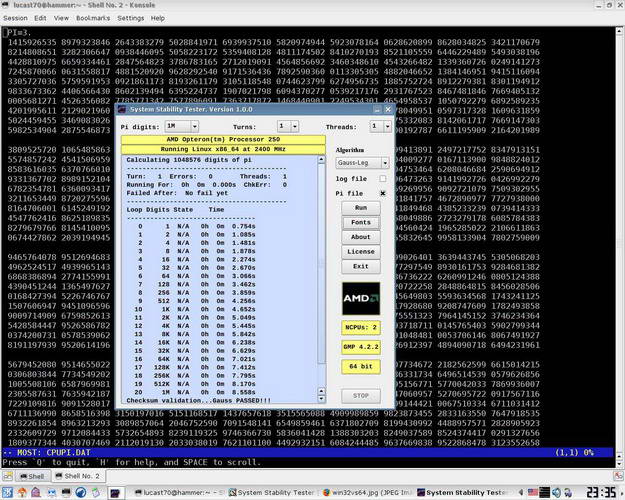Click the 64 bit yellow label

coord(361,366)
